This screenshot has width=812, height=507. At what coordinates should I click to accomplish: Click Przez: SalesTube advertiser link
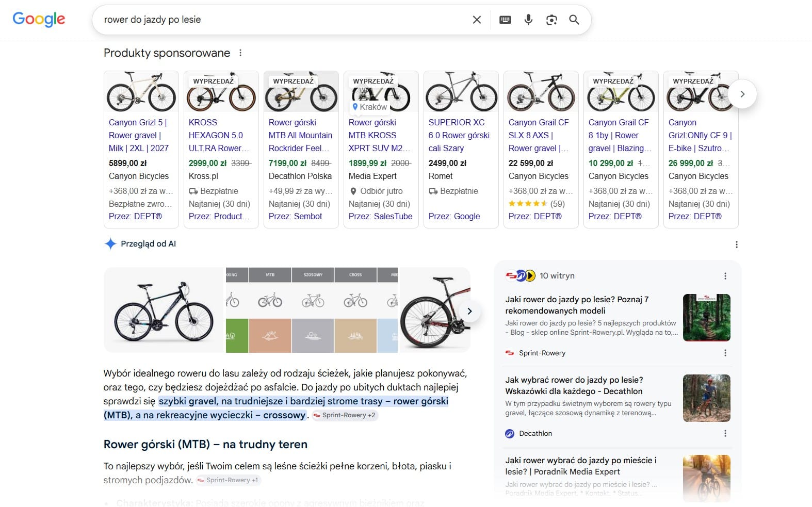380,216
